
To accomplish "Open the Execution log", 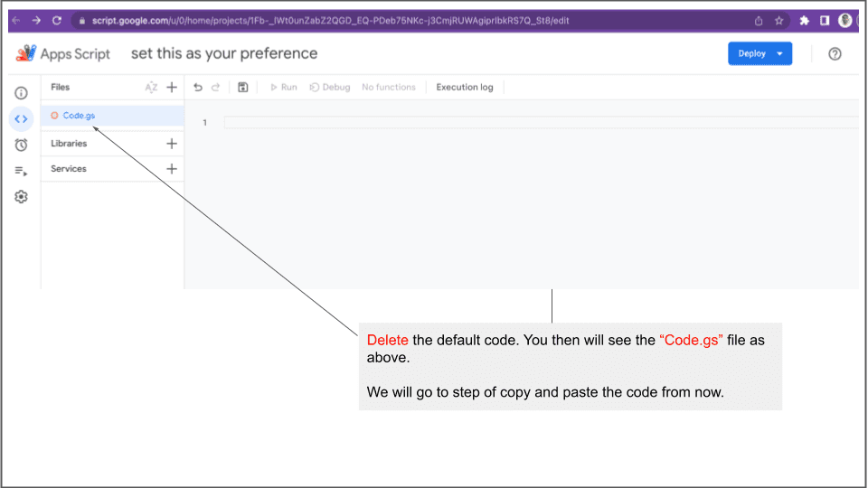I will (x=465, y=88).
